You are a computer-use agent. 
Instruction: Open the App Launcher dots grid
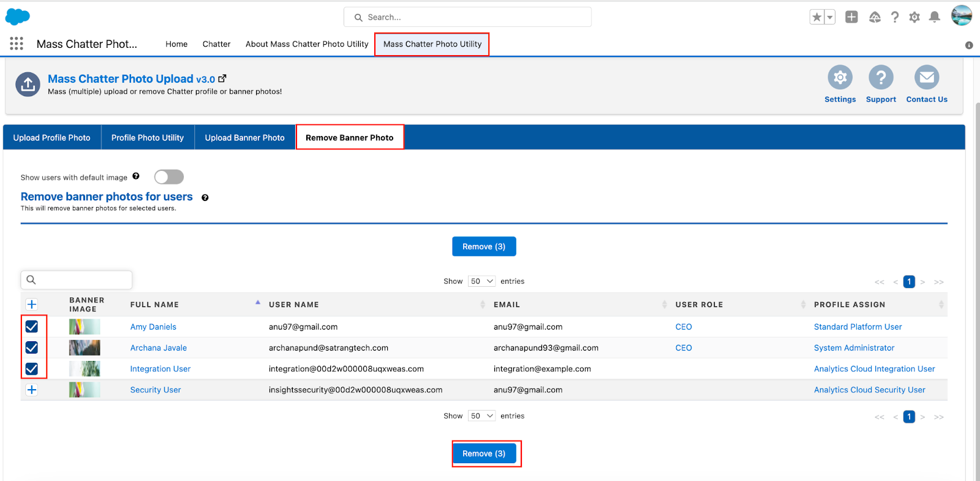[x=17, y=44]
